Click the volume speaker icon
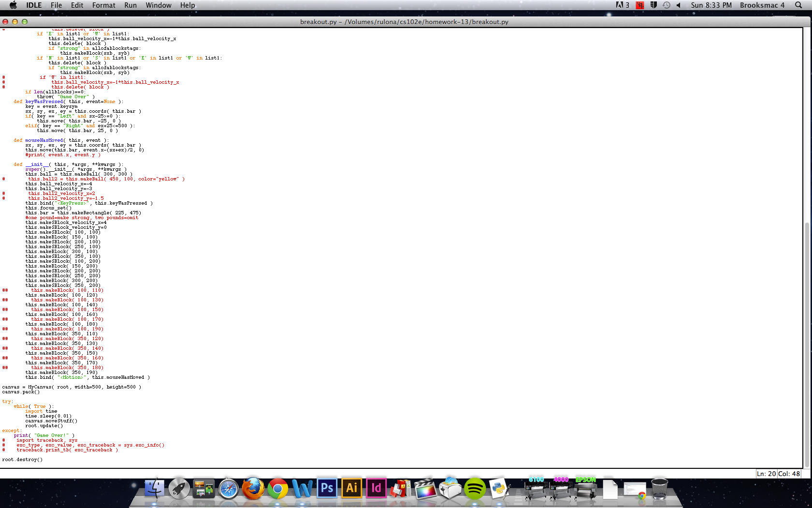The image size is (812, 508). point(679,5)
